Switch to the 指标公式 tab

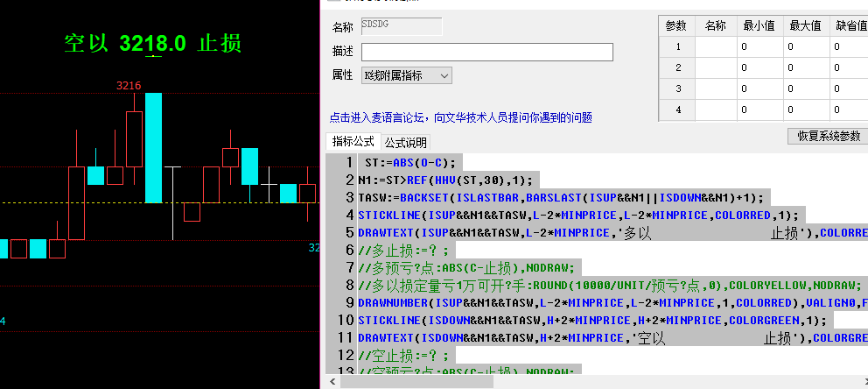(352, 141)
